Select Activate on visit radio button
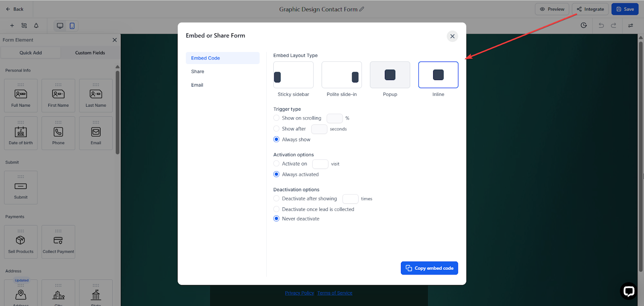The height and width of the screenshot is (306, 644). [276, 163]
